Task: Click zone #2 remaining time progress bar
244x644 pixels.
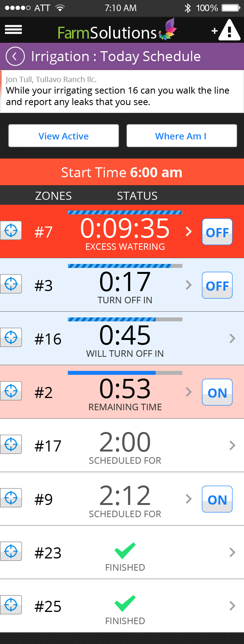Action: [125, 373]
